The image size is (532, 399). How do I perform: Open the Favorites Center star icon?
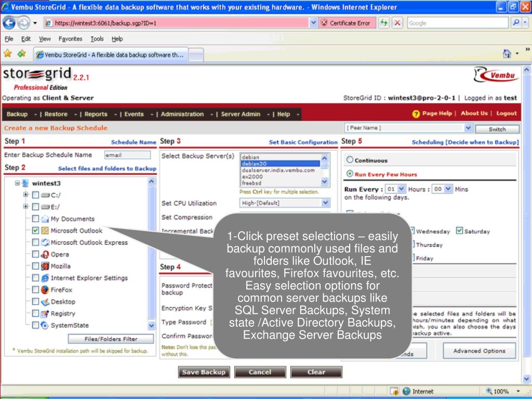point(7,54)
